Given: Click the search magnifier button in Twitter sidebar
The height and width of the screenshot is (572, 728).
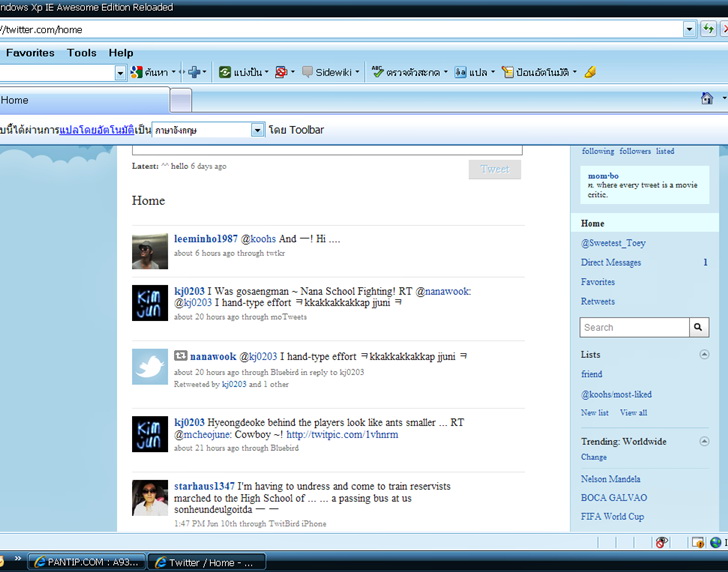Looking at the screenshot, I should point(698,327).
